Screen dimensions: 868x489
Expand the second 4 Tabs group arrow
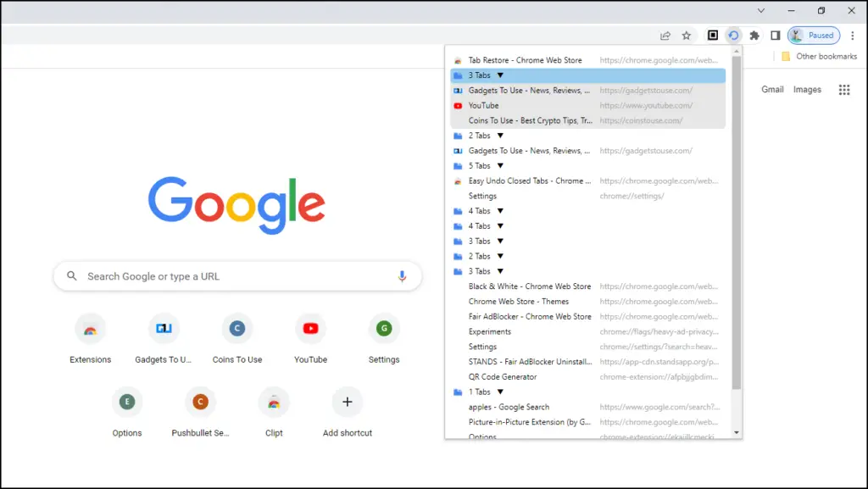tap(500, 226)
